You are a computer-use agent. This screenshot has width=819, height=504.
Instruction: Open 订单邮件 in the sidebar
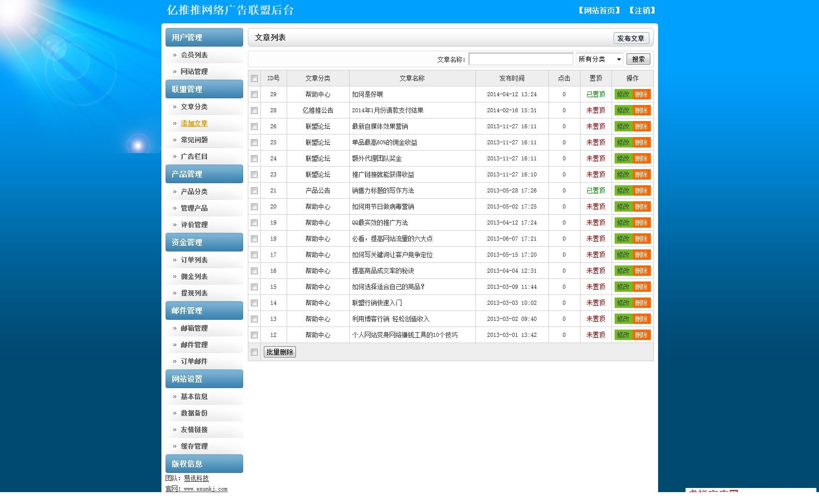click(x=194, y=361)
